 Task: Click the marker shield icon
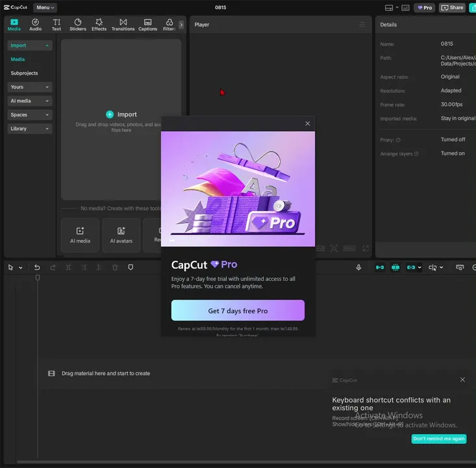tap(131, 267)
